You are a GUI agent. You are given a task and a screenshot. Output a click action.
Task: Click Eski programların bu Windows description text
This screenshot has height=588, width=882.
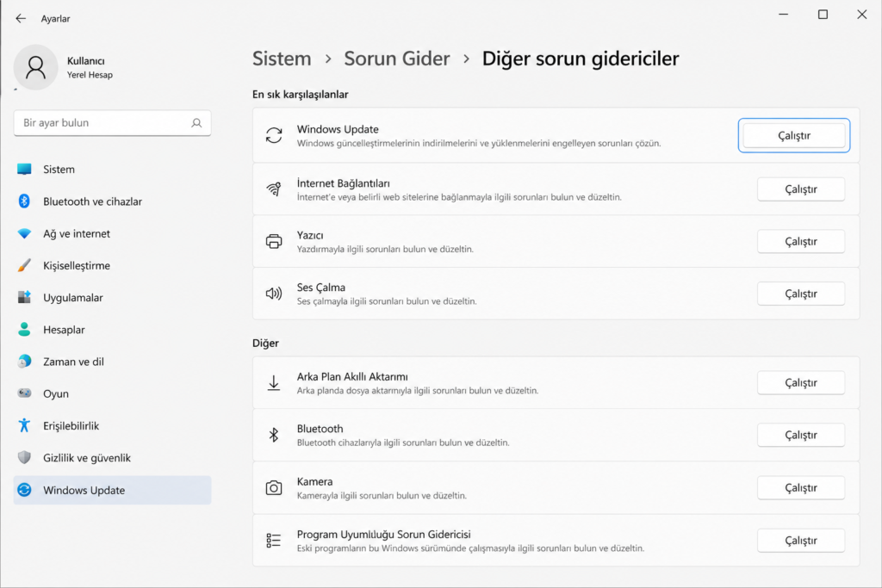[471, 548]
